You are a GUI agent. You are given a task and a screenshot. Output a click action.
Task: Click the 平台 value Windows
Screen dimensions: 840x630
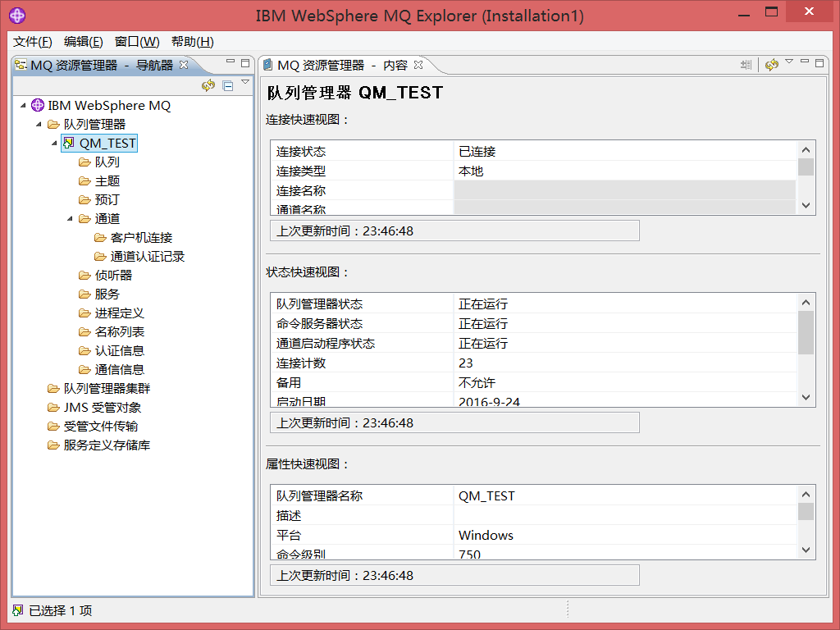pyautogui.click(x=486, y=535)
